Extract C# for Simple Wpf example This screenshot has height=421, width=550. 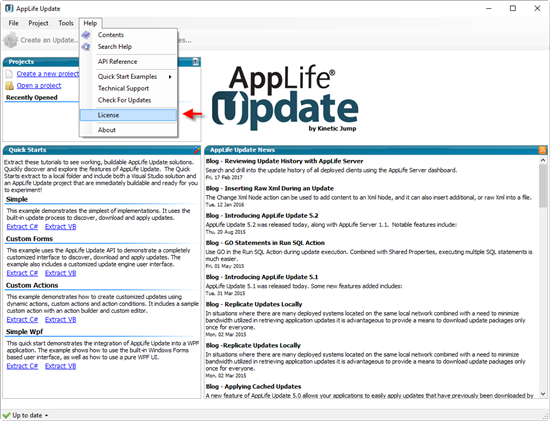click(22, 366)
